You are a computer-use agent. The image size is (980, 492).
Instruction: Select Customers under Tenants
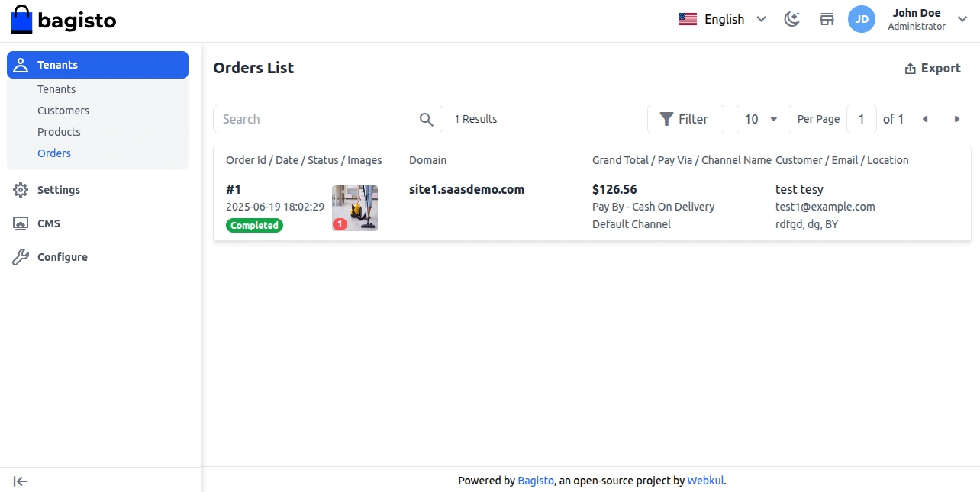tap(63, 111)
